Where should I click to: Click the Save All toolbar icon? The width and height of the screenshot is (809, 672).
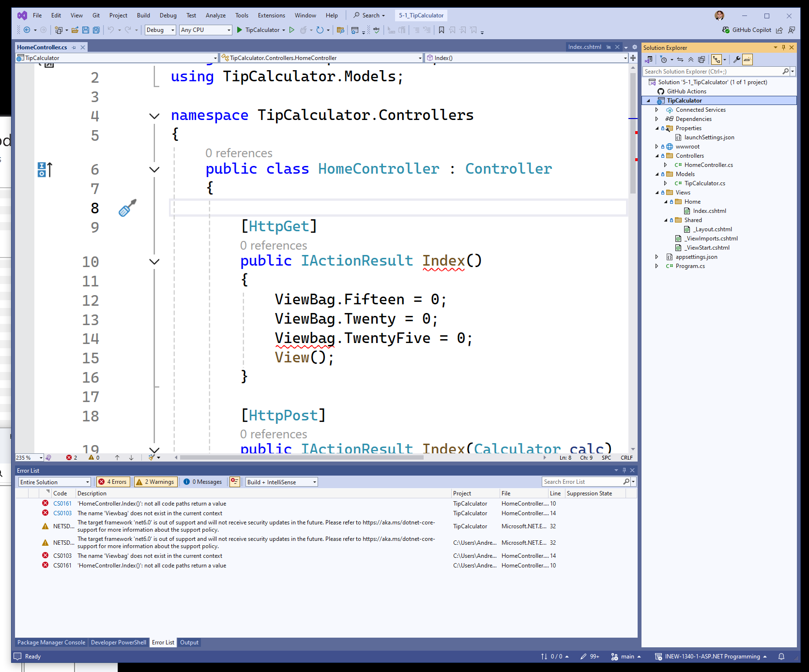pos(96,30)
